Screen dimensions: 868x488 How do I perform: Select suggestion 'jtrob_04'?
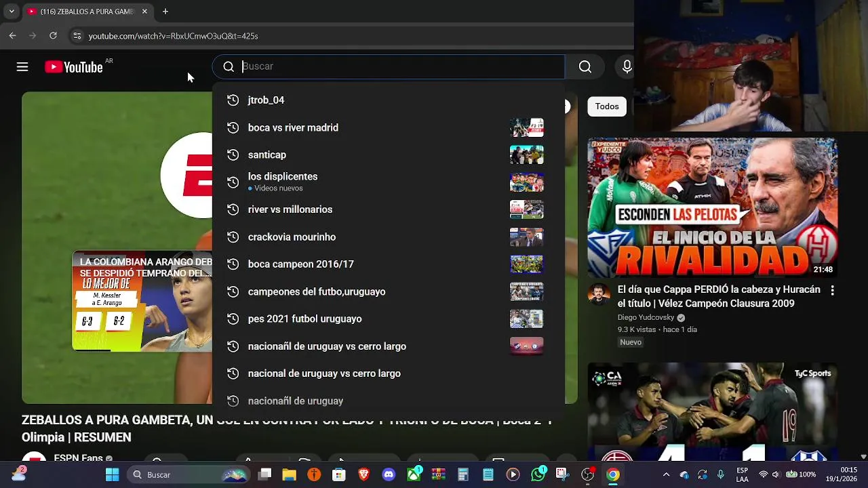point(388,100)
